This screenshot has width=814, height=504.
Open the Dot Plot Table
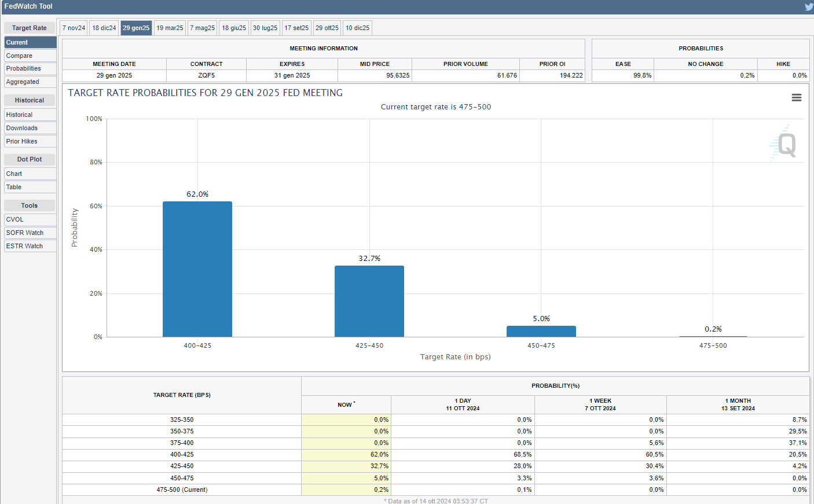pos(30,187)
